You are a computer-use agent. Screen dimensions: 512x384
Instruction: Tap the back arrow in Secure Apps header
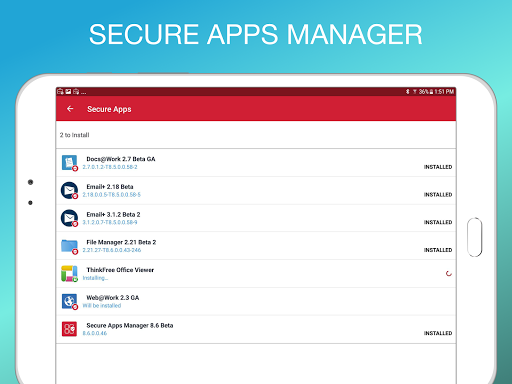click(70, 109)
